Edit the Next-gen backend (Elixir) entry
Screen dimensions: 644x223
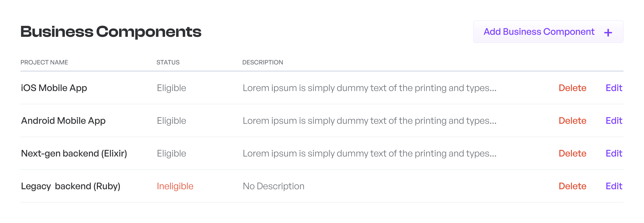click(x=614, y=153)
